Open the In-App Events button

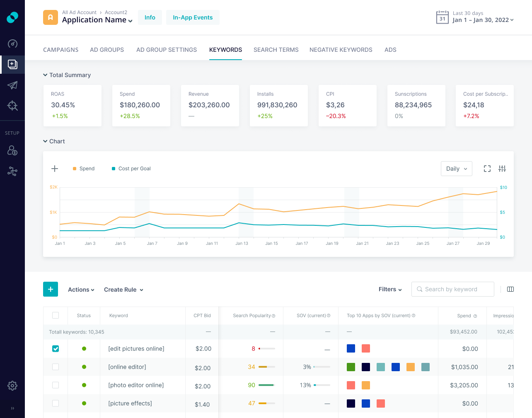pos(193,17)
